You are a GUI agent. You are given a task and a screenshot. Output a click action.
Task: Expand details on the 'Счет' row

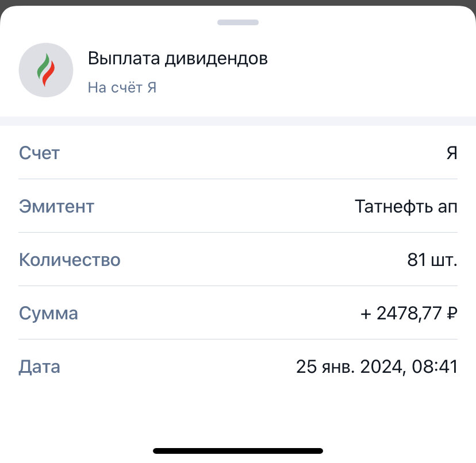coord(39,153)
